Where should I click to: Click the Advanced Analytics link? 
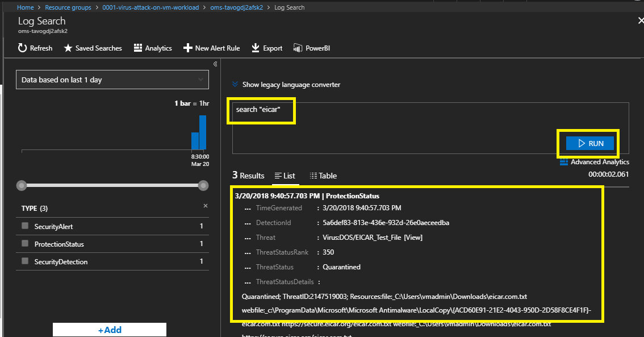[x=600, y=162]
